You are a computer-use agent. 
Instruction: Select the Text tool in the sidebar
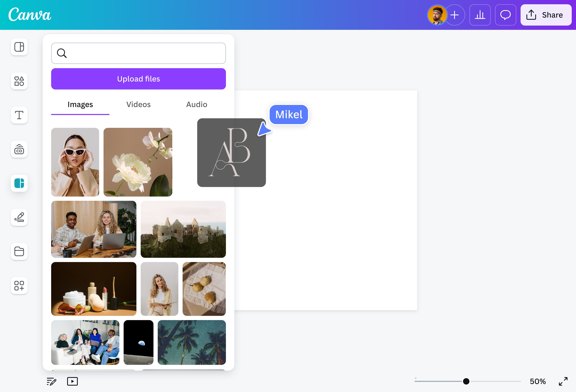(x=19, y=115)
